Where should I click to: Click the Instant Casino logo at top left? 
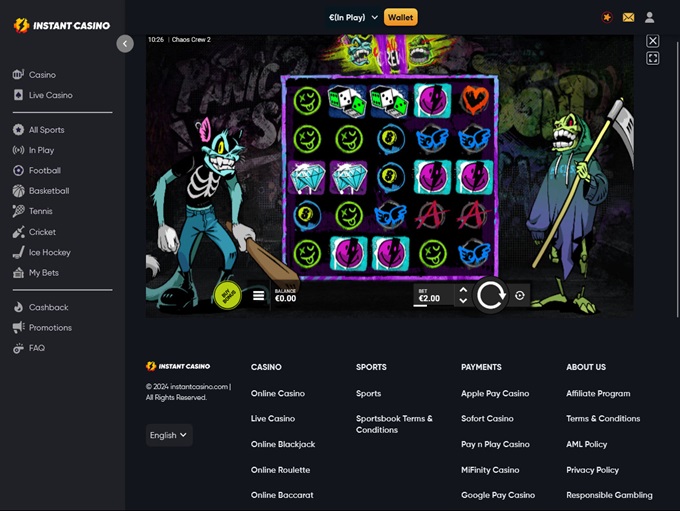pyautogui.click(x=62, y=26)
